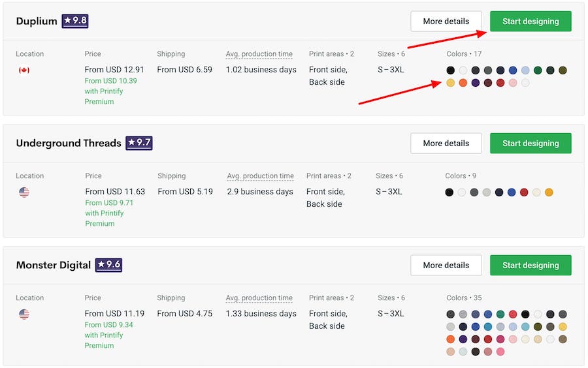
Task: Click the Canada flag icon for Duplium
Action: 24,70
